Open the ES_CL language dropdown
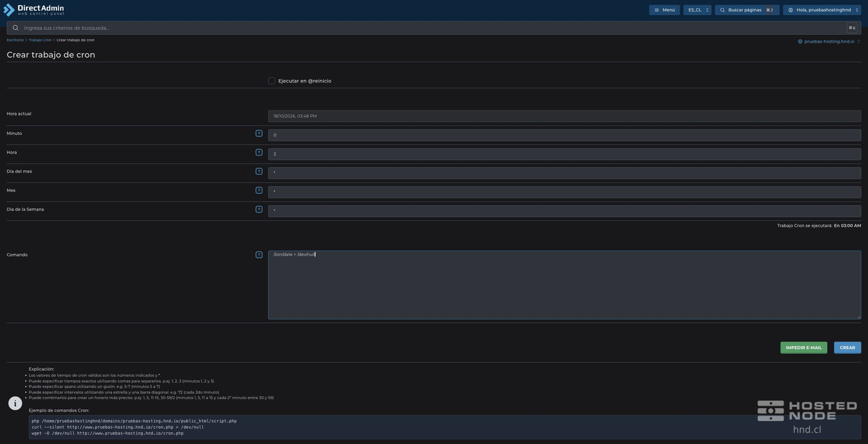The width and height of the screenshot is (868, 444). [697, 10]
